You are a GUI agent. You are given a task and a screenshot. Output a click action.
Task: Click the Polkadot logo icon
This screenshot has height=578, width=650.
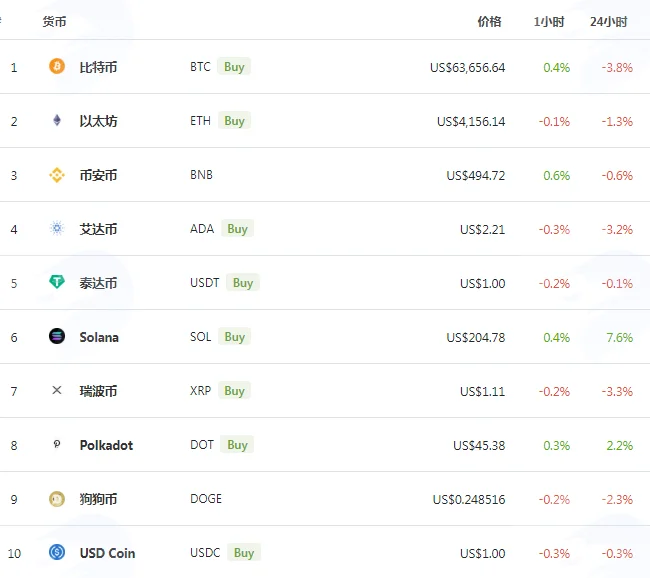click(x=57, y=444)
